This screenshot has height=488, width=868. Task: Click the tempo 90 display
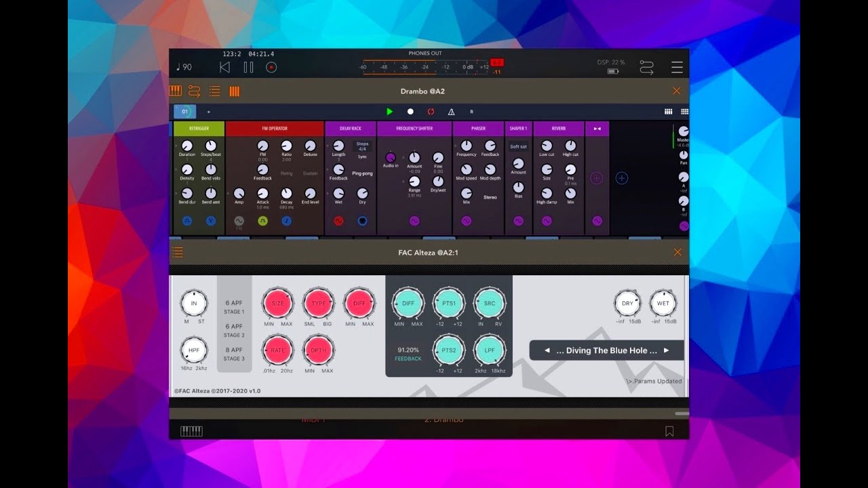click(x=184, y=67)
